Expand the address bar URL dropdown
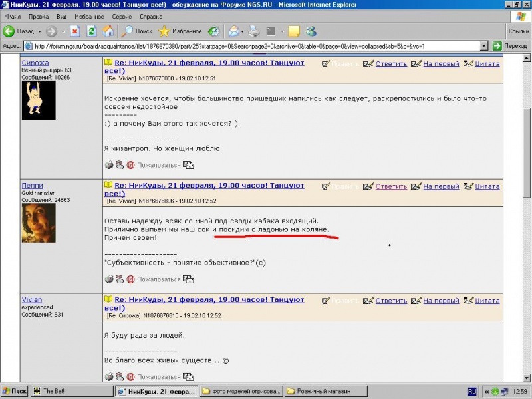The width and height of the screenshot is (532, 399). 484,46
